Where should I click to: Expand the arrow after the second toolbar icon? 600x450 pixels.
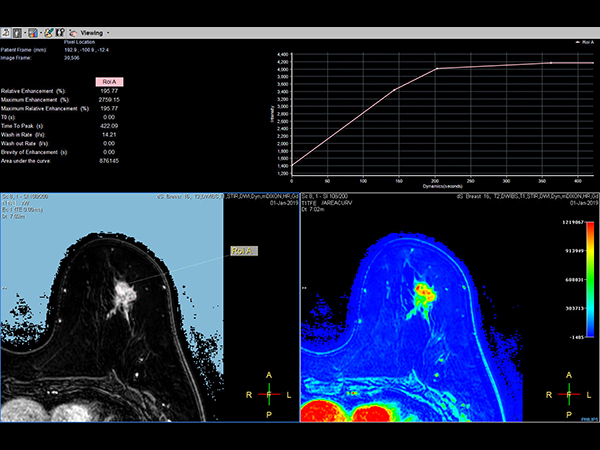(x=27, y=32)
